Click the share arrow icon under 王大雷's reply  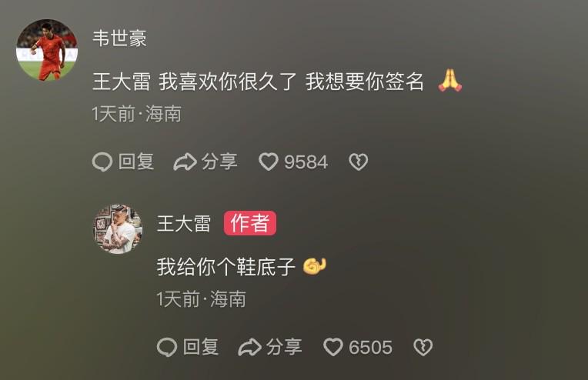pos(250,347)
